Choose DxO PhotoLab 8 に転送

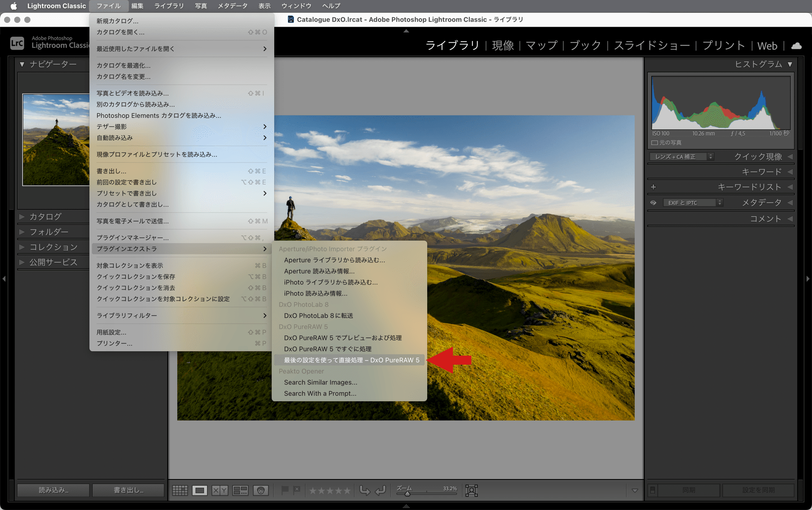350,315
